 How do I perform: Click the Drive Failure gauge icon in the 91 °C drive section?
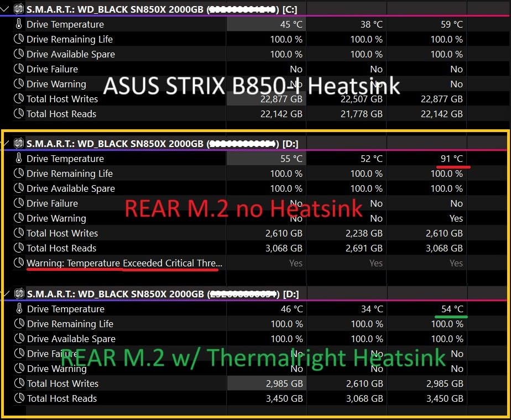19,203
